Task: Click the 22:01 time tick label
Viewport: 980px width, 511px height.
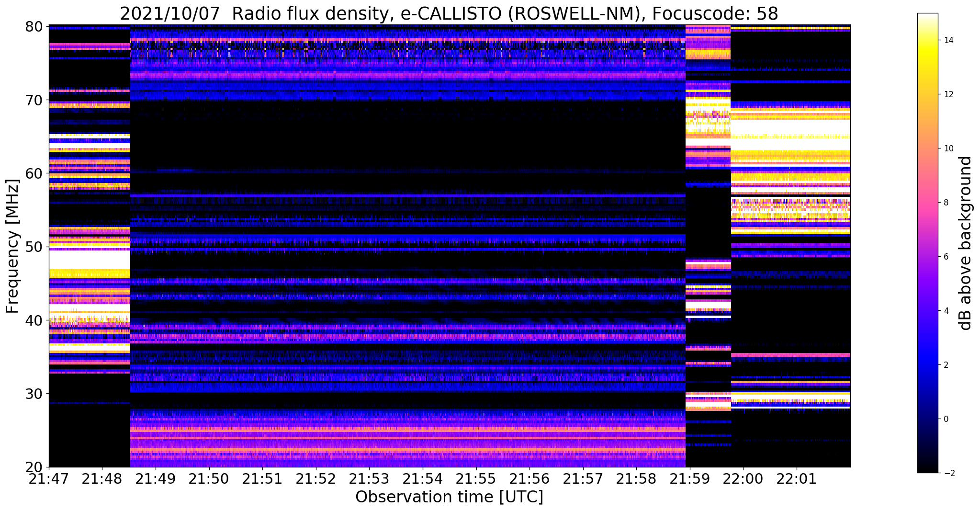Action: tap(797, 479)
